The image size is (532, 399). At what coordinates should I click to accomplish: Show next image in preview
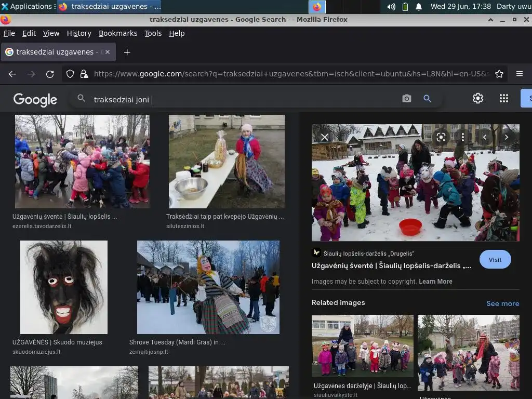point(506,137)
